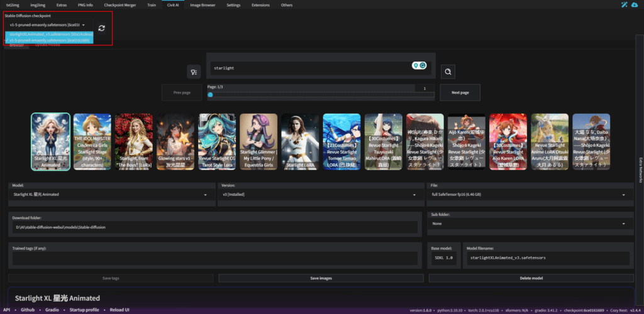The image size is (644, 314).
Task: Click the green circular icon inside search field
Action: (423, 65)
